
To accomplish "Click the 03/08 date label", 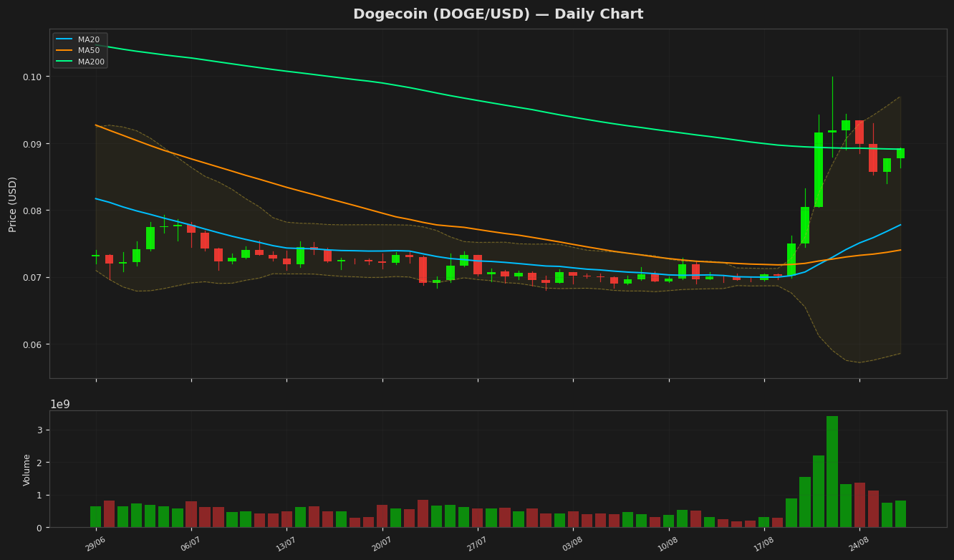I will click(573, 544).
